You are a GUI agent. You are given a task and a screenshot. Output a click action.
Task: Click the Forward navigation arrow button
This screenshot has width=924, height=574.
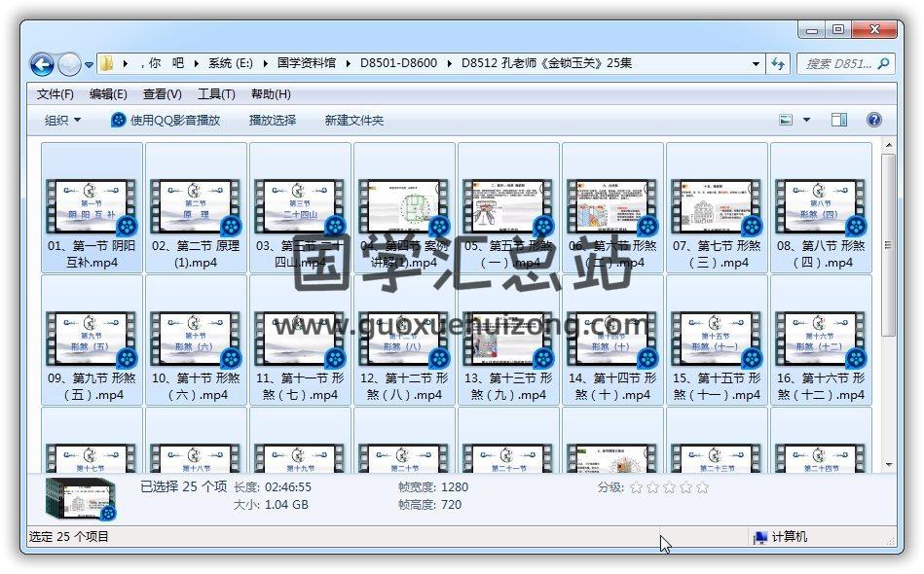point(69,64)
